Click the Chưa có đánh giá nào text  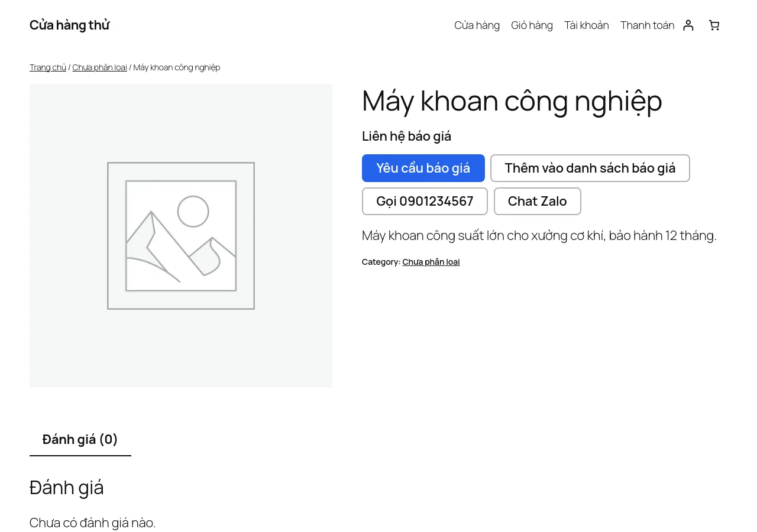click(92, 523)
